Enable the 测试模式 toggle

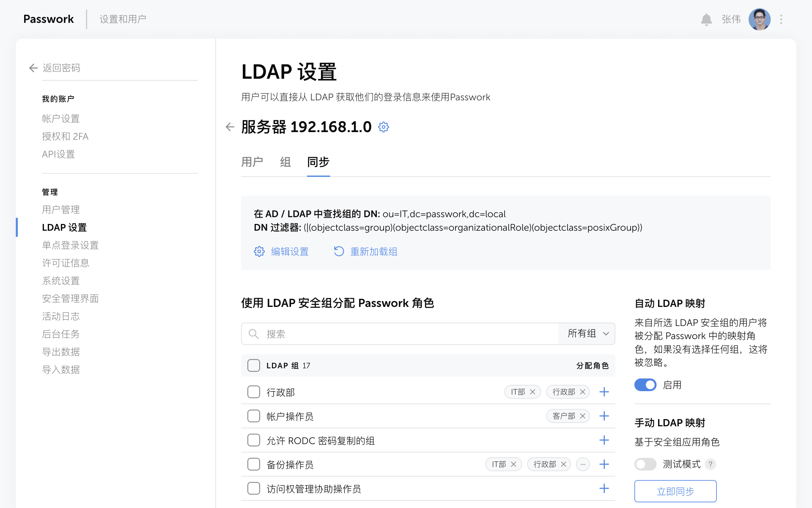[645, 464]
